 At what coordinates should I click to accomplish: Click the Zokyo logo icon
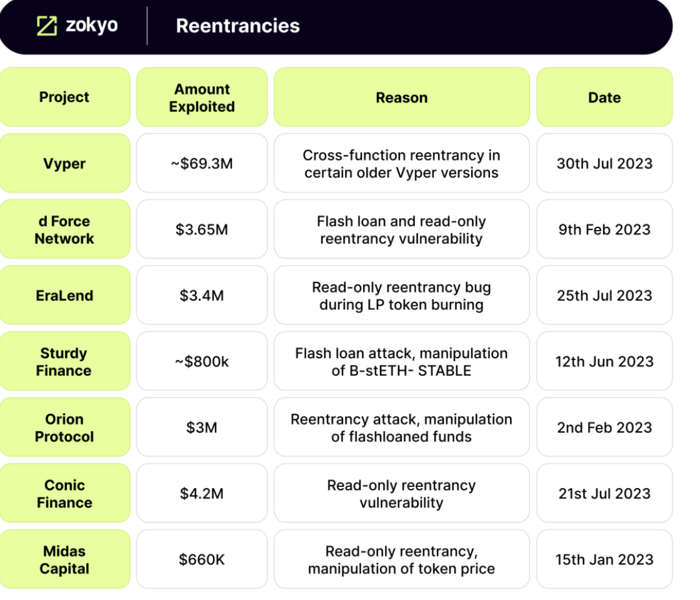coord(47,26)
